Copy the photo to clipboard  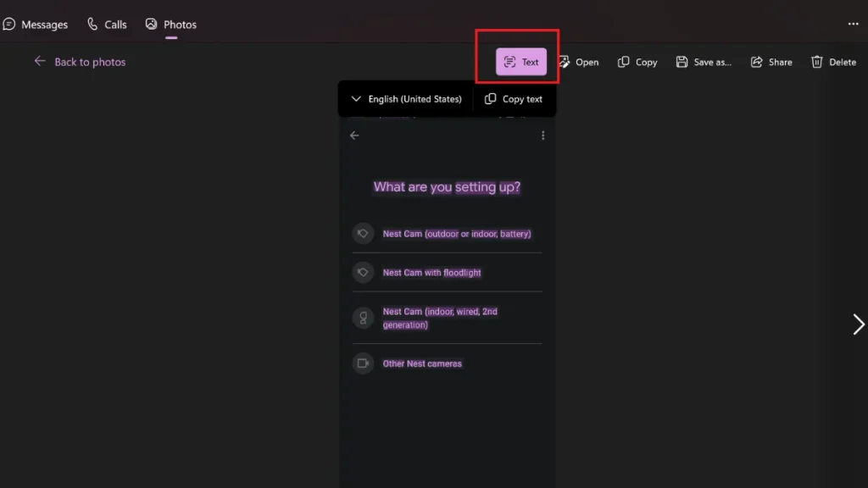pyautogui.click(x=637, y=62)
